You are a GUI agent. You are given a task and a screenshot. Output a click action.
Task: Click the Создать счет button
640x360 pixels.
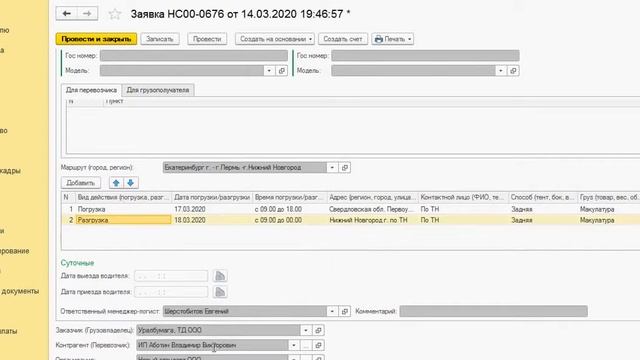point(343,39)
